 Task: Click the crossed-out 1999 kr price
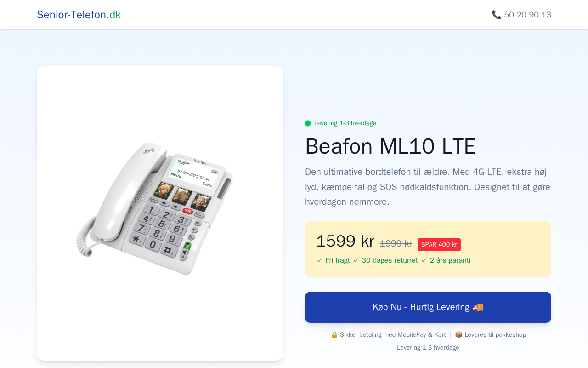396,244
